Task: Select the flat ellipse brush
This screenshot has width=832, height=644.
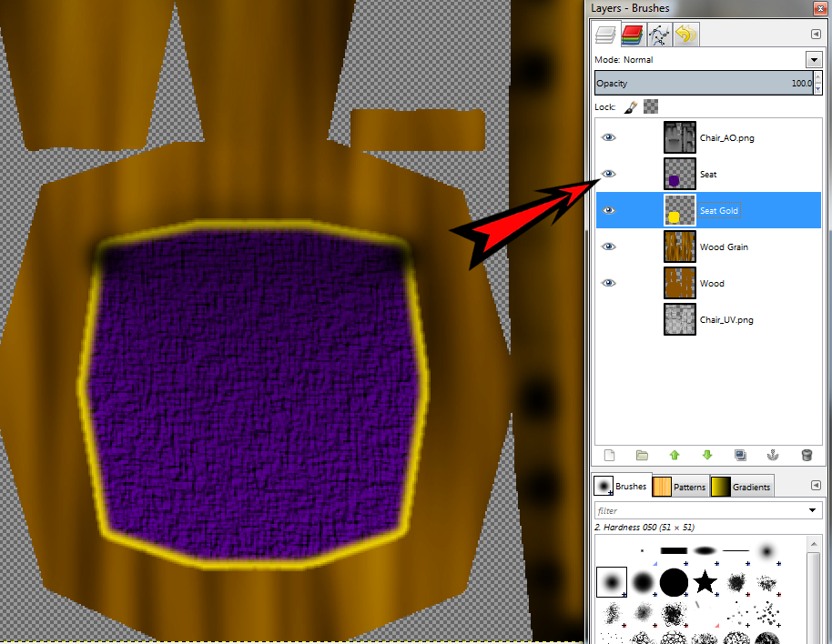Action: pos(705,550)
